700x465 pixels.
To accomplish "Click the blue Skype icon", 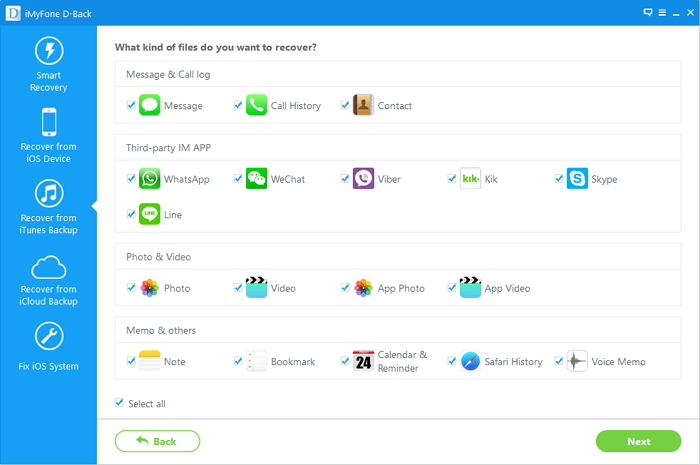I will click(577, 179).
